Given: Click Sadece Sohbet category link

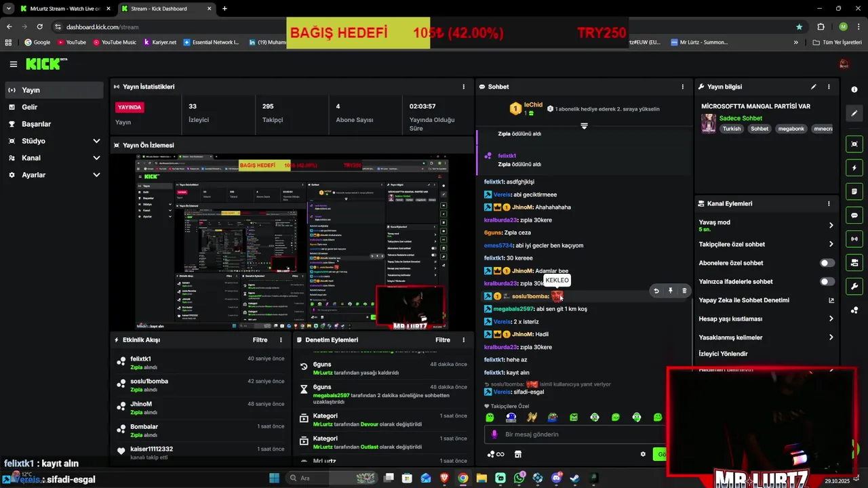Looking at the screenshot, I should (741, 118).
